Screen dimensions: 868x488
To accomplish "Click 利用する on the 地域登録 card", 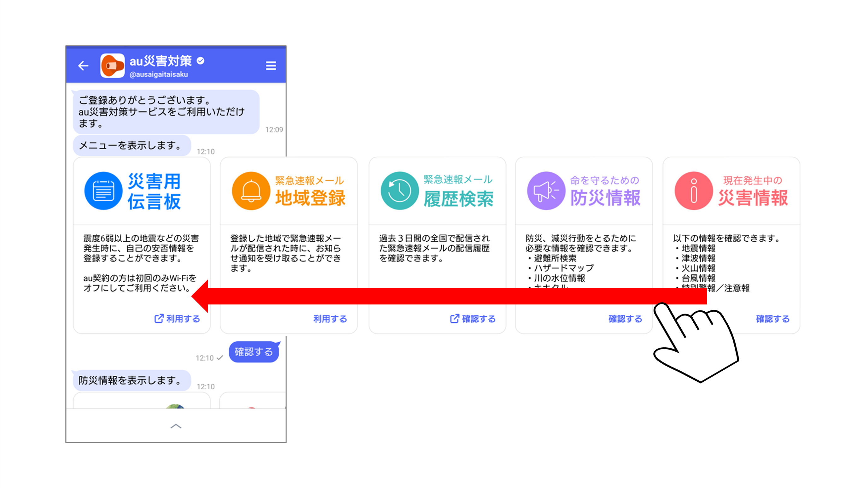I will pos(330,319).
